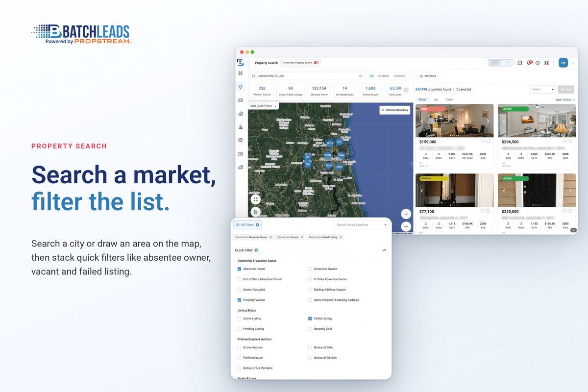Click the 187023 map cluster marker
The image size is (588, 392).
click(x=328, y=155)
